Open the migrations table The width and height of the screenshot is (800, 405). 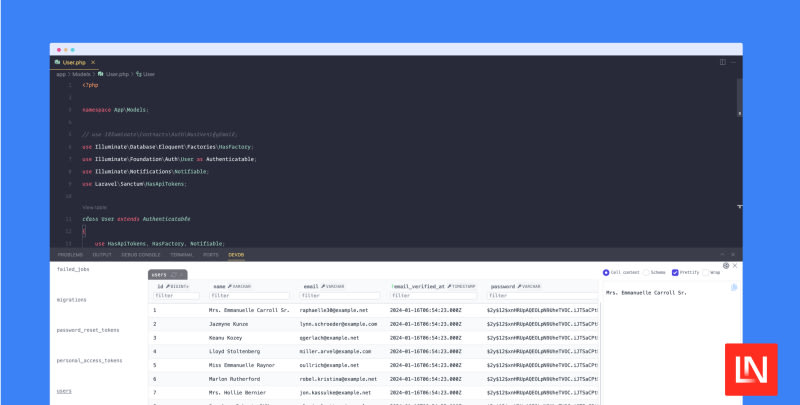(72, 299)
